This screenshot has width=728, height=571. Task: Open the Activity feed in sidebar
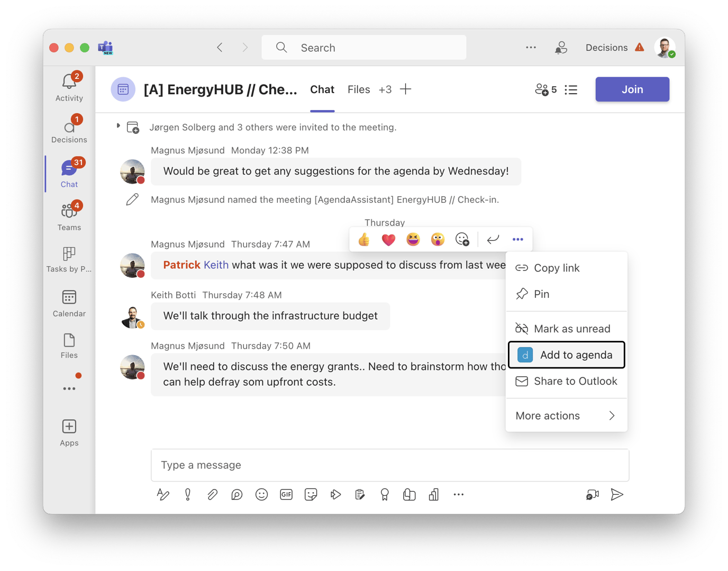[x=69, y=87]
